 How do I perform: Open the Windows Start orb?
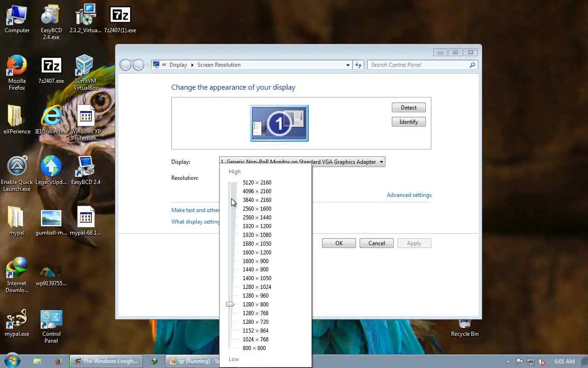[12, 361]
